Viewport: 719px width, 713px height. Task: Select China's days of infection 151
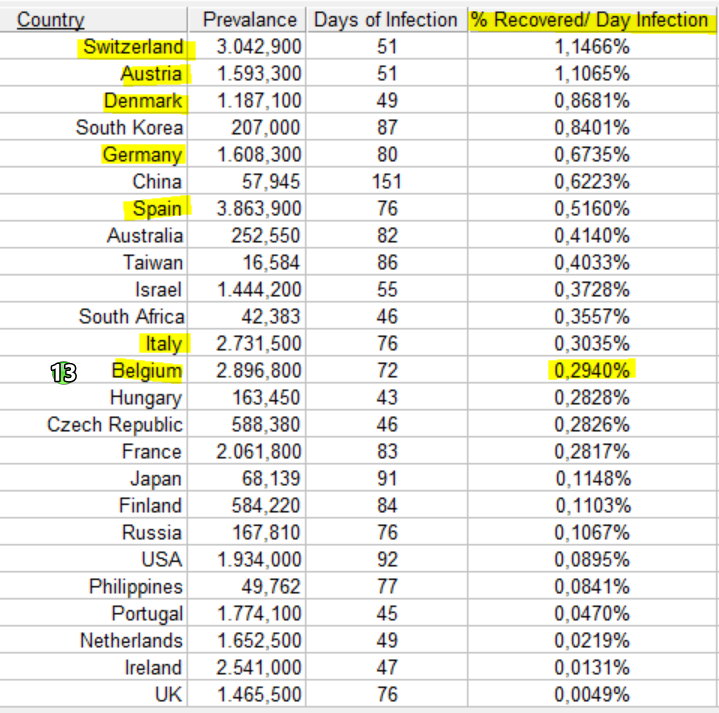coord(387,182)
